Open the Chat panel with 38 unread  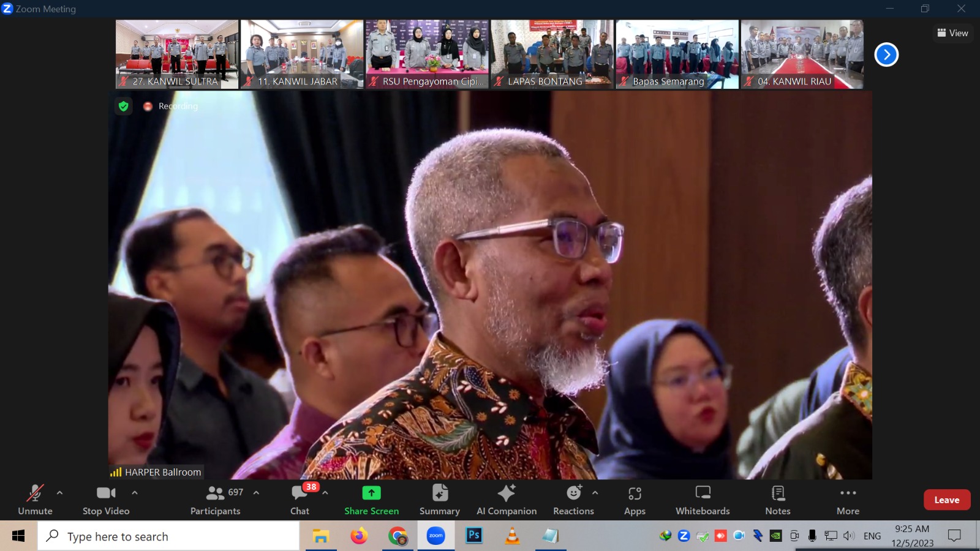pos(300,500)
